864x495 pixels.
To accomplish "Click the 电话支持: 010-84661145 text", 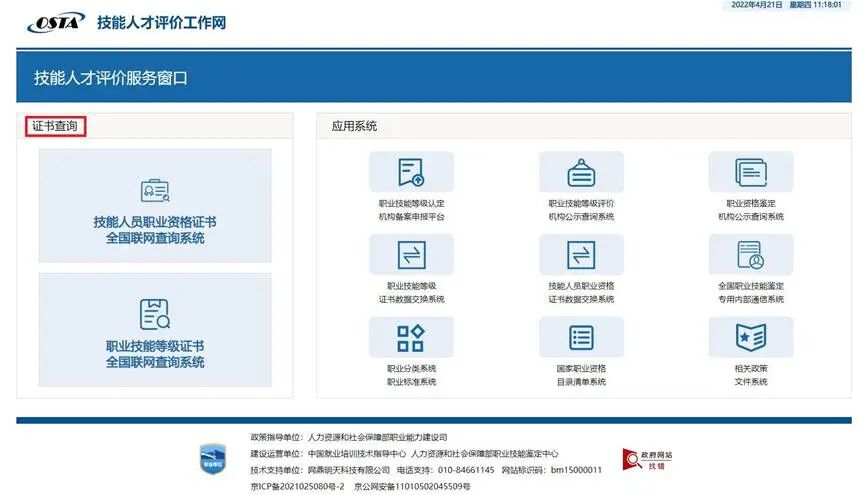I will click(x=445, y=470).
